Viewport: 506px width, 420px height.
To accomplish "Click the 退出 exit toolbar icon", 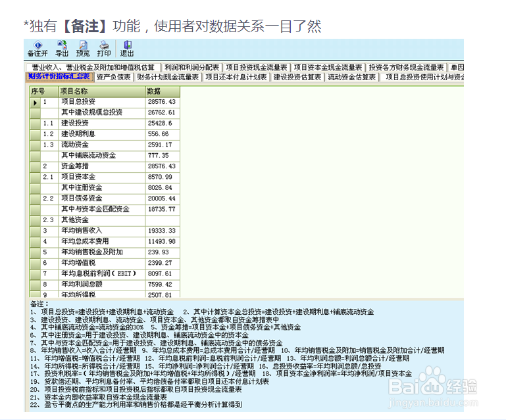I will (127, 49).
